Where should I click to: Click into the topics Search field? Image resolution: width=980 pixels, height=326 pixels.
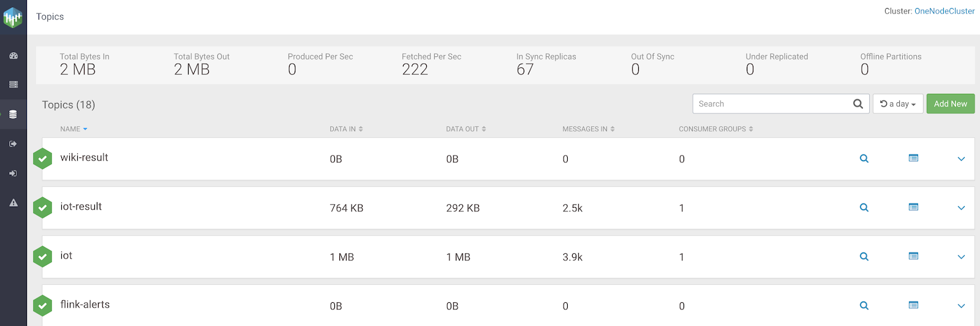point(772,104)
